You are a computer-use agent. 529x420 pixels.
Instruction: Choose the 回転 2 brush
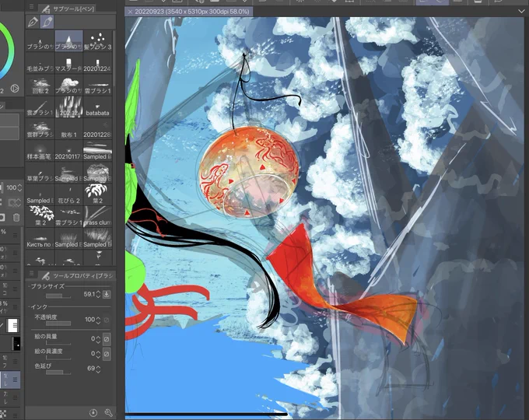click(40, 85)
